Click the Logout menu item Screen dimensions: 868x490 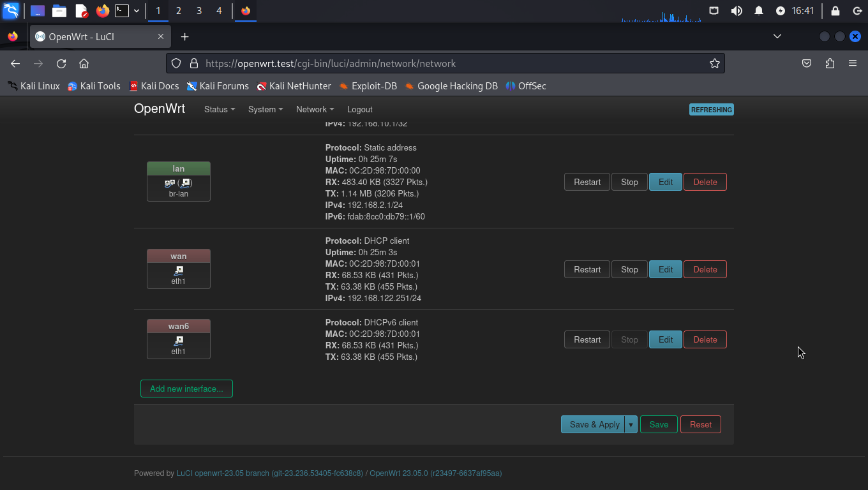point(359,109)
